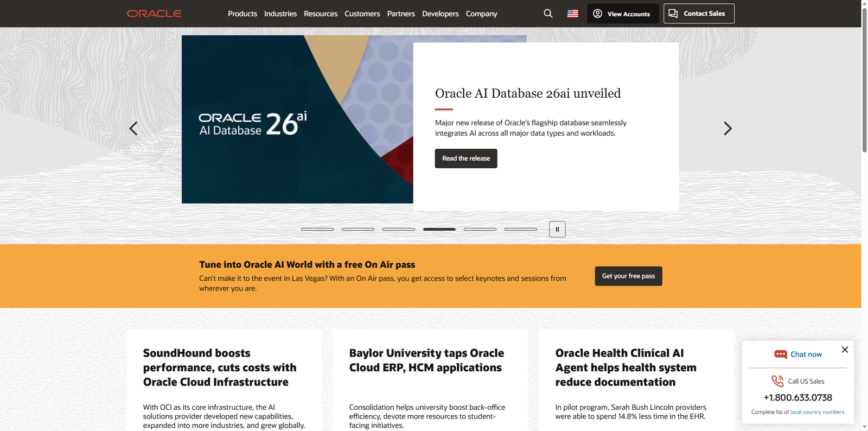Click View Accounts button
The image size is (868, 431).
click(623, 14)
